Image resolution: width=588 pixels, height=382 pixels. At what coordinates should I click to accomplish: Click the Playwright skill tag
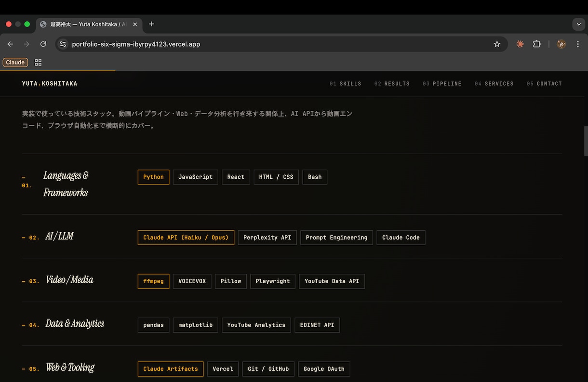point(273,281)
